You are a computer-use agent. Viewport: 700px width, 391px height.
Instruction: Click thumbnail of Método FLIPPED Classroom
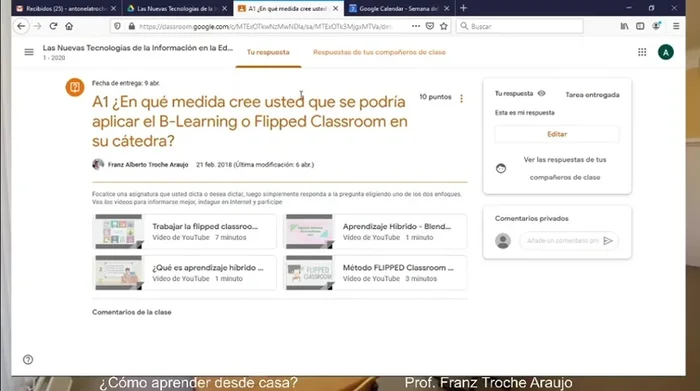pos(309,273)
